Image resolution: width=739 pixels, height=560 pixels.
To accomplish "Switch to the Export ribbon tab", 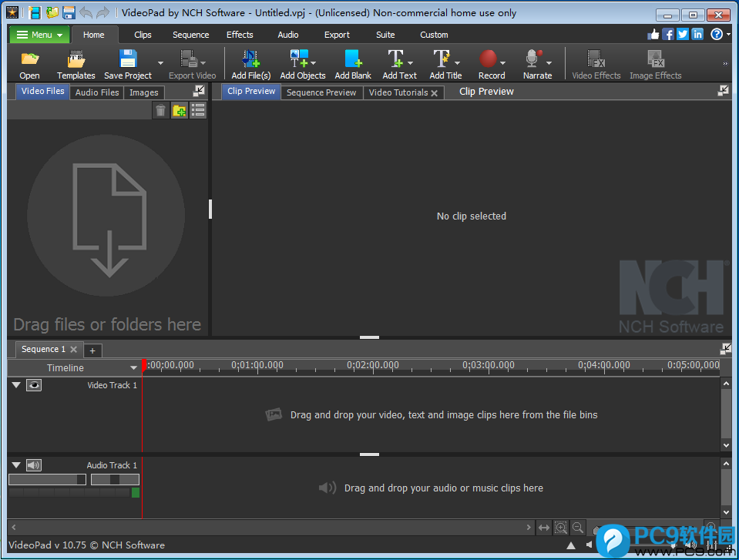I will point(337,35).
